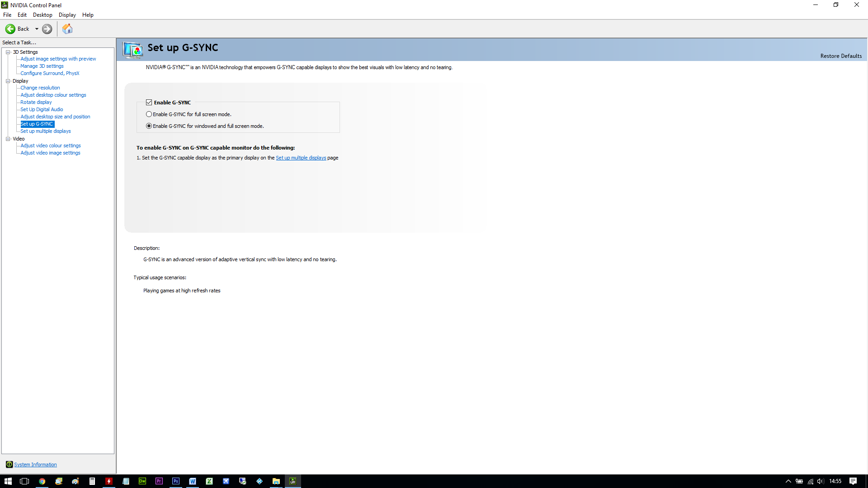
Task: Click the Set up G-SYNC header icon
Action: coord(133,50)
